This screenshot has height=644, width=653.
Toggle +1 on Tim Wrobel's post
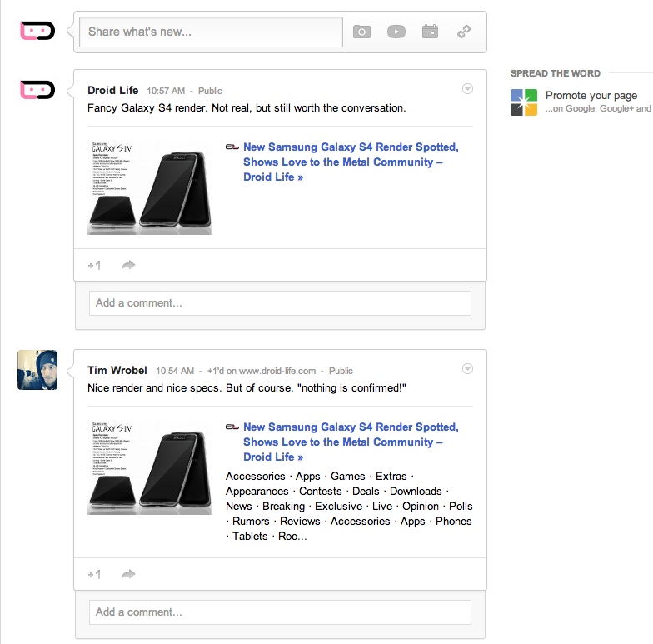pos(94,574)
